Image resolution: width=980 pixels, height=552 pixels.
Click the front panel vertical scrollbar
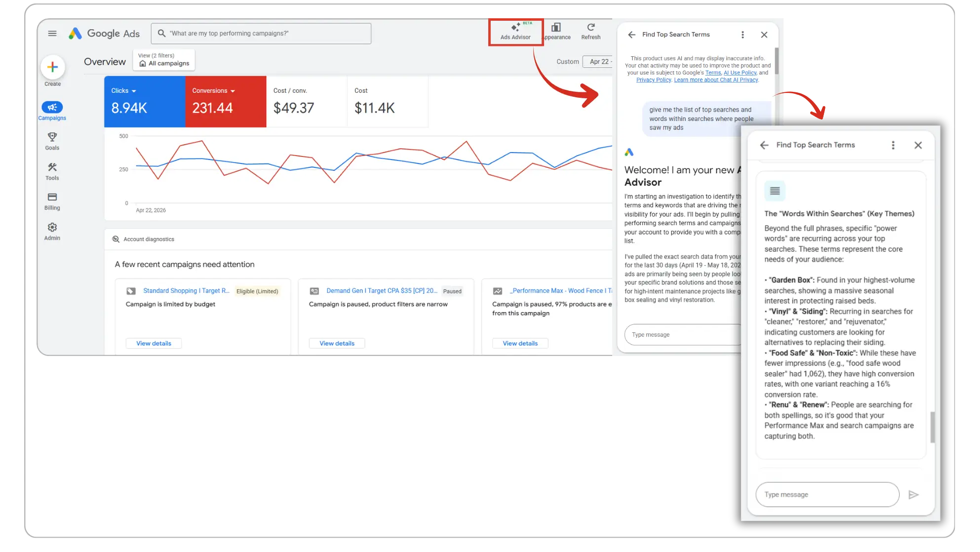click(x=932, y=427)
